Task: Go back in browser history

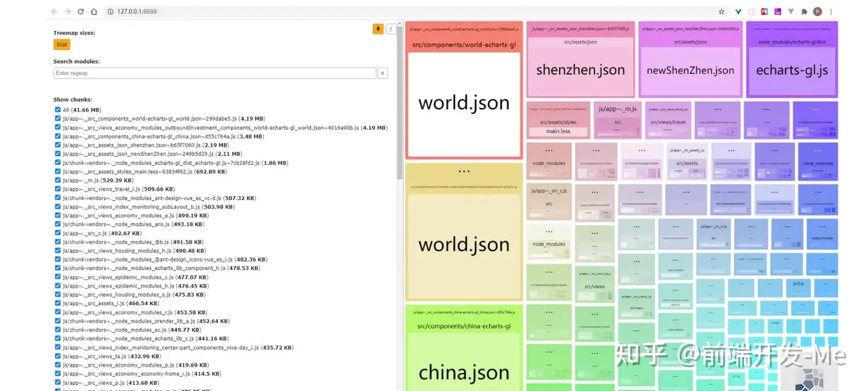Action: point(54,11)
